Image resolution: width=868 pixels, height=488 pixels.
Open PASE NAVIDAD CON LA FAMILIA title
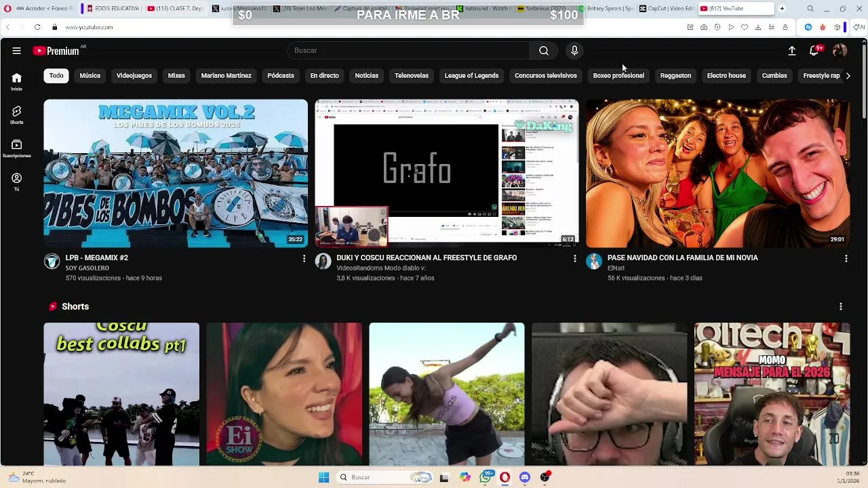pyautogui.click(x=683, y=258)
